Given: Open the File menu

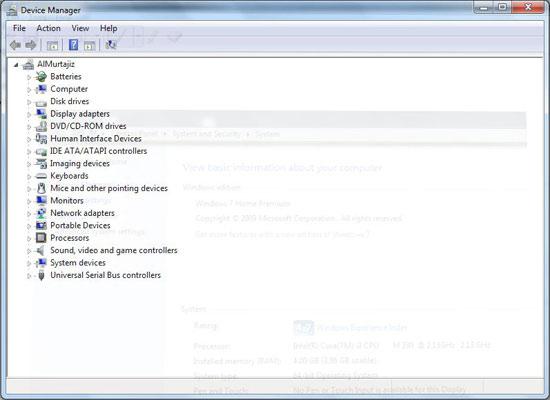Looking at the screenshot, I should [19, 28].
